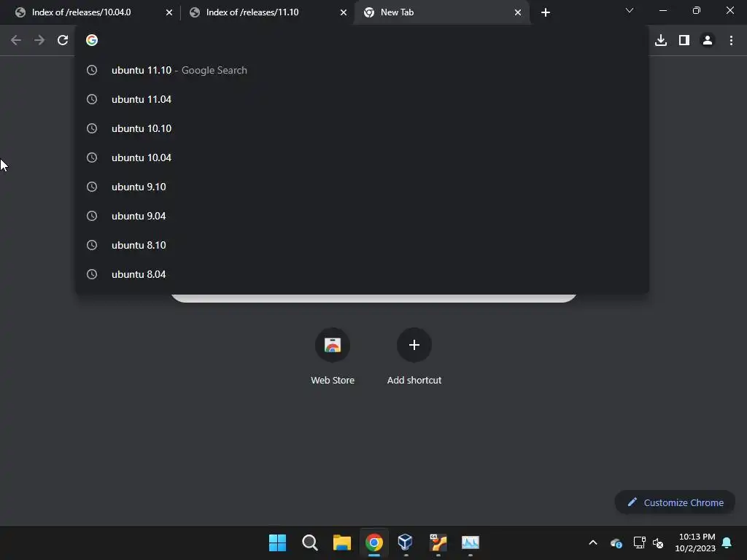
Task: Click the muted volume tray icon
Action: pos(658,542)
